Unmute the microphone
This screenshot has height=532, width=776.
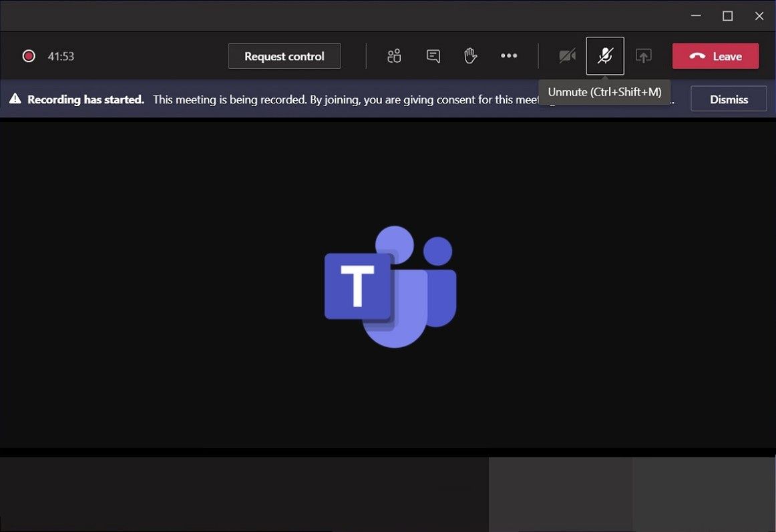coord(605,56)
